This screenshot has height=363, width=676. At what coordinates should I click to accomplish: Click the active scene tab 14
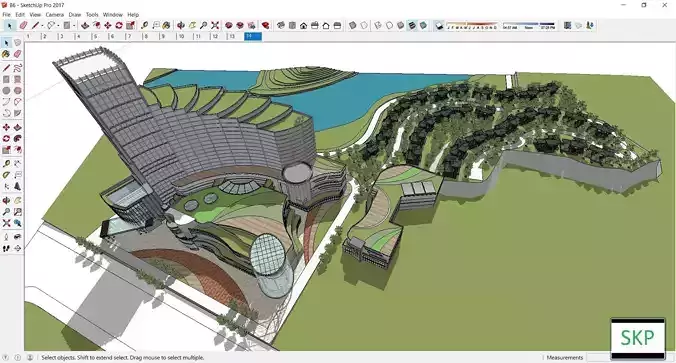[x=253, y=36]
